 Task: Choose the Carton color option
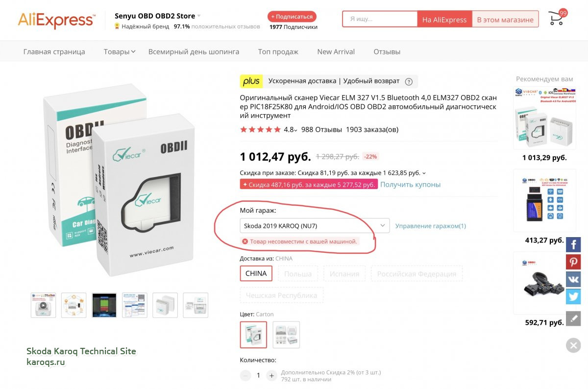pyautogui.click(x=253, y=335)
